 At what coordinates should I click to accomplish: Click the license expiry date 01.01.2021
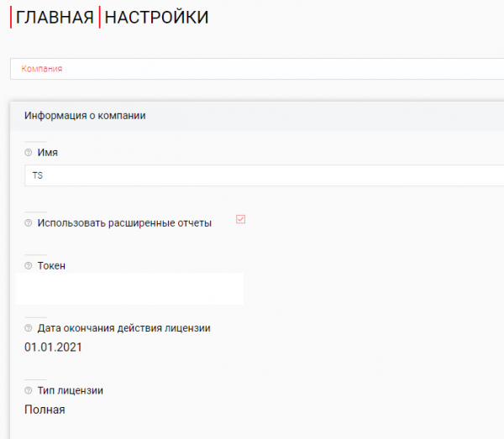coord(54,347)
